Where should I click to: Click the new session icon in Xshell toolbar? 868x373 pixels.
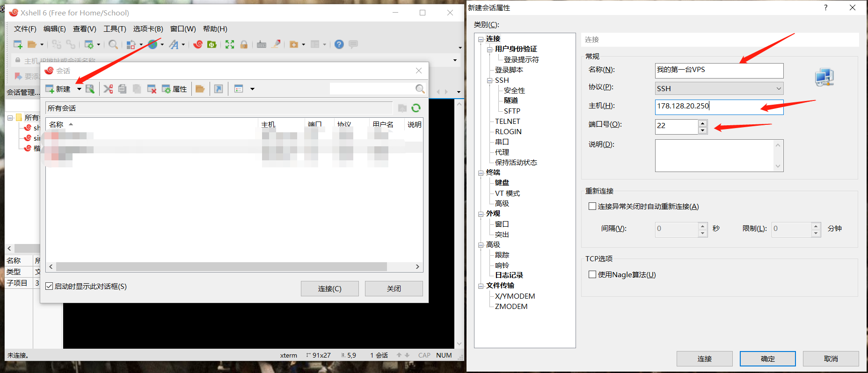point(18,44)
